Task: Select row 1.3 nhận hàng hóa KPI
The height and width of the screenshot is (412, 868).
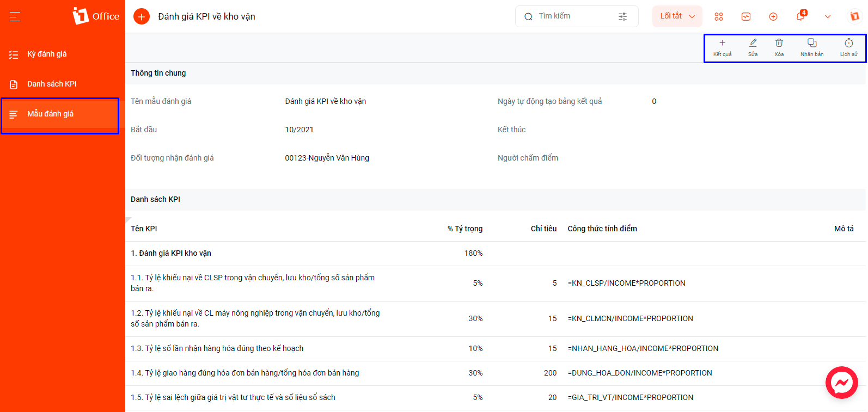Action: click(x=496, y=349)
